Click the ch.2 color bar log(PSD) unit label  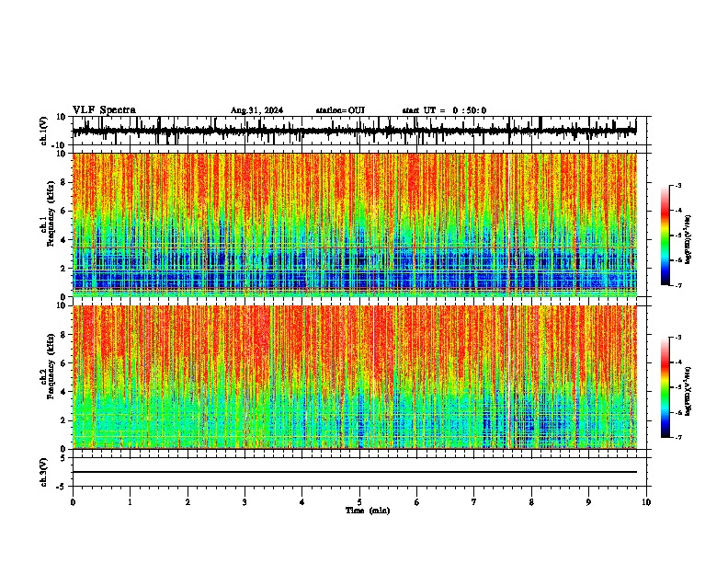(688, 391)
